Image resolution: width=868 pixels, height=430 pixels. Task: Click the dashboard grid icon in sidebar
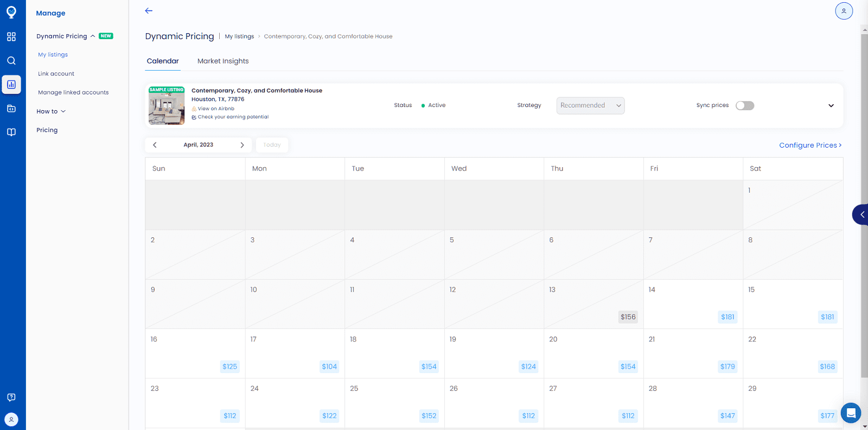(x=11, y=37)
